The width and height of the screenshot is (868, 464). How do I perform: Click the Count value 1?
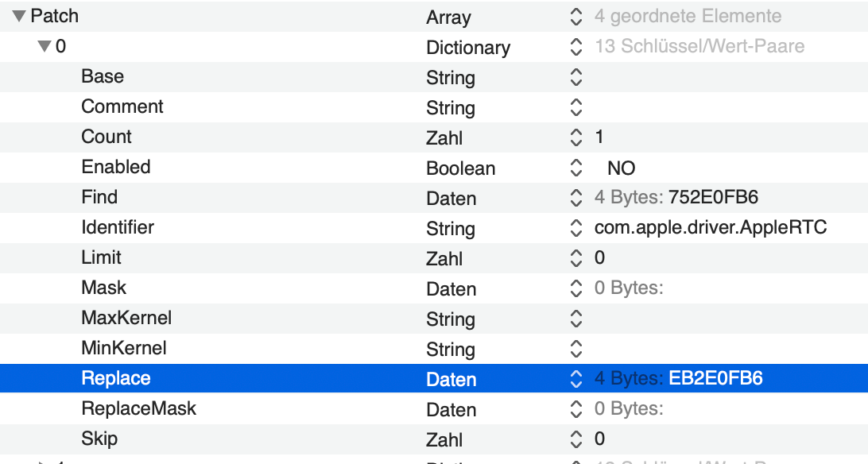599,137
